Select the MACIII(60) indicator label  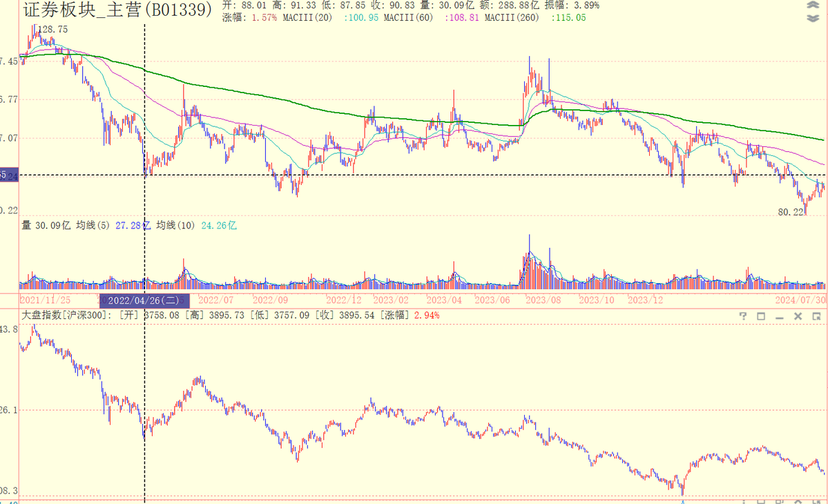pyautogui.click(x=408, y=18)
